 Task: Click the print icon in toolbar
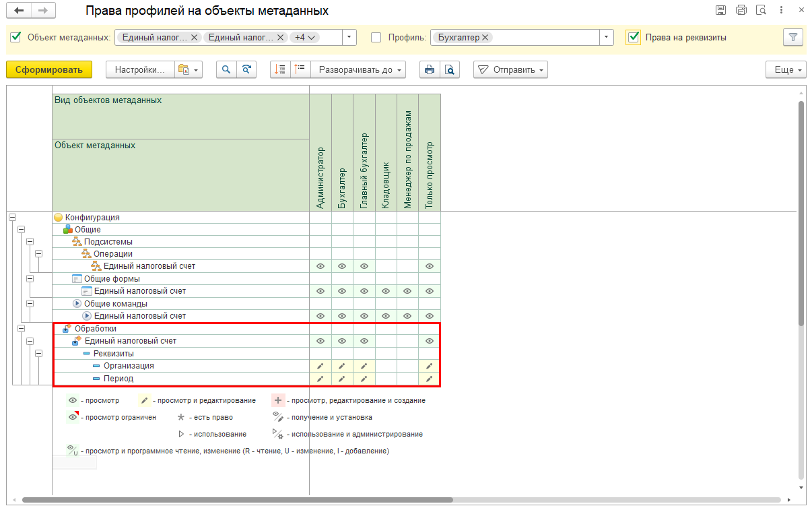point(430,69)
